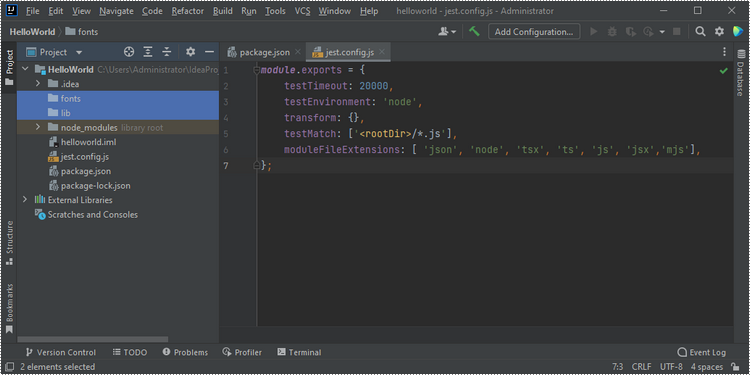The image size is (750, 375).
Task: Open editor tabs more options menu
Action: tap(725, 52)
